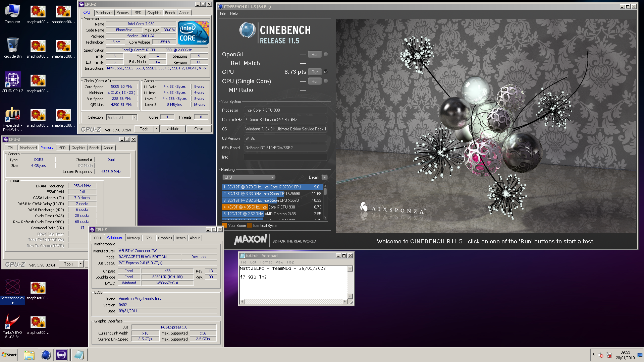Select ranking row Intel Core i7-8700K
The height and width of the screenshot is (362, 644).
[x=272, y=187]
